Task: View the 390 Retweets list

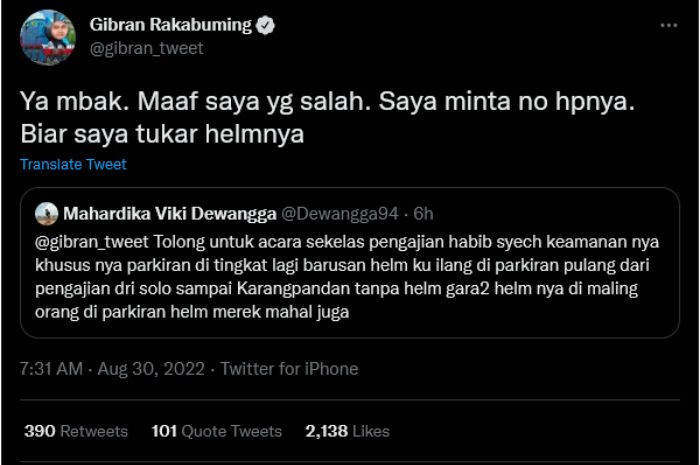Action: pos(76,431)
